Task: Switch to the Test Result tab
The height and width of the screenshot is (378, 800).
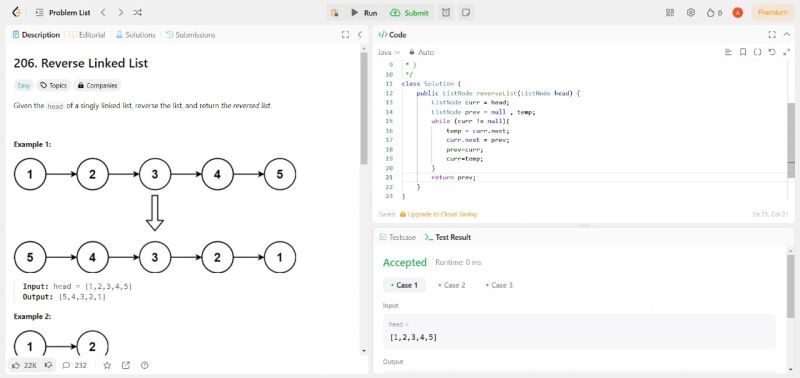Action: [447, 237]
